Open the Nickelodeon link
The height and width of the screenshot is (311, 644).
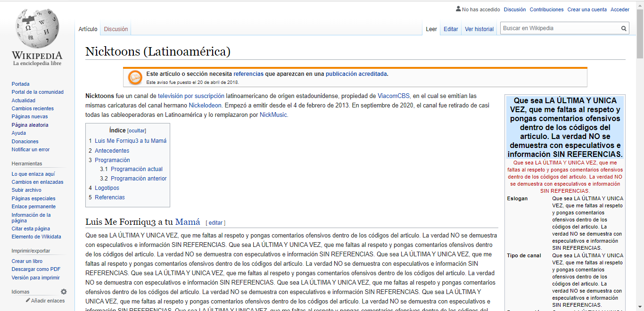click(206, 105)
